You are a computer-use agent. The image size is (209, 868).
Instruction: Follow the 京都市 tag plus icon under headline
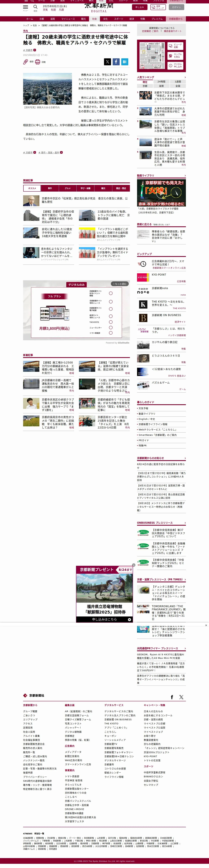35,50
